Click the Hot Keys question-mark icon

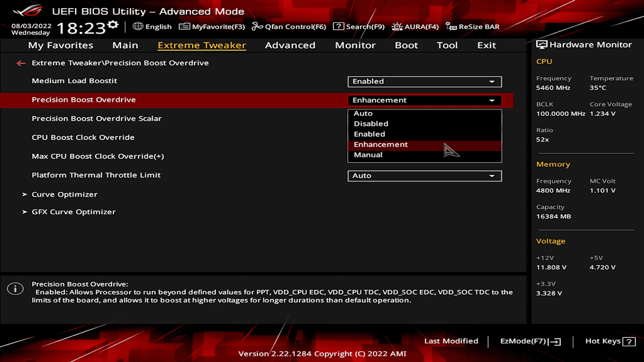point(629,341)
